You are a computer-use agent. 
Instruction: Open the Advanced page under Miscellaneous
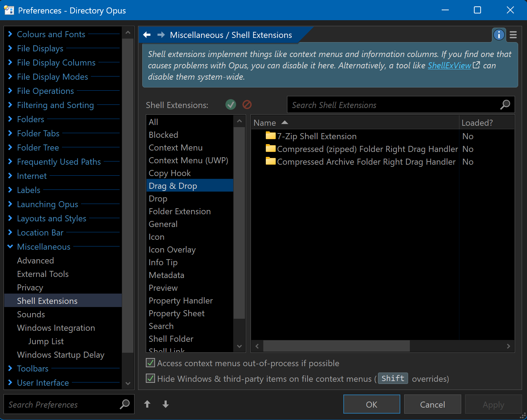coord(35,261)
